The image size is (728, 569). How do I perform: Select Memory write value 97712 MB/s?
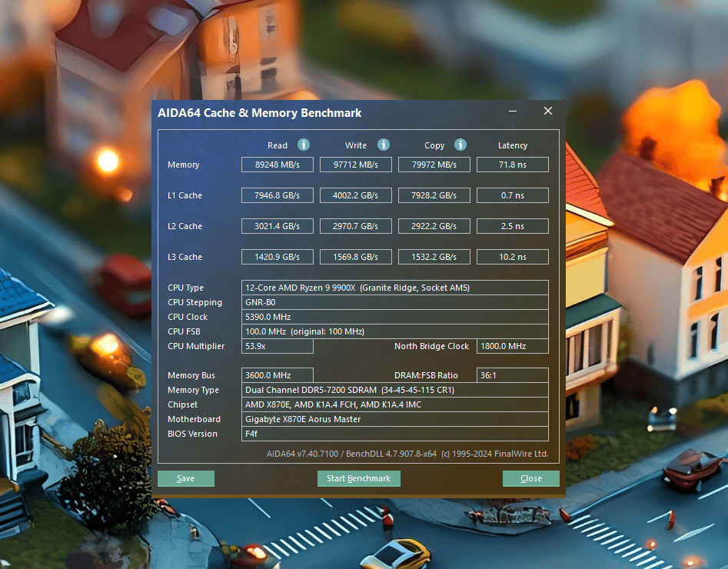tap(356, 165)
